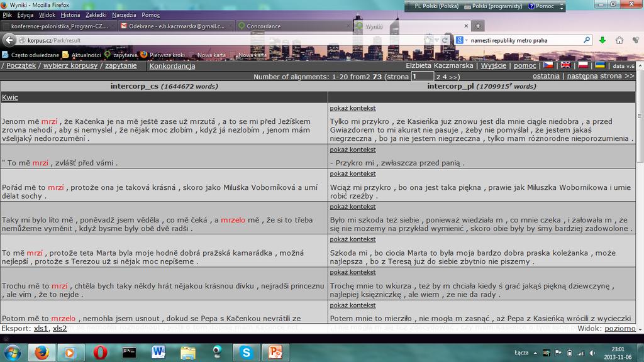Open the Windows Start menu
Image resolution: width=644 pixels, height=362 pixels.
tap(13, 352)
